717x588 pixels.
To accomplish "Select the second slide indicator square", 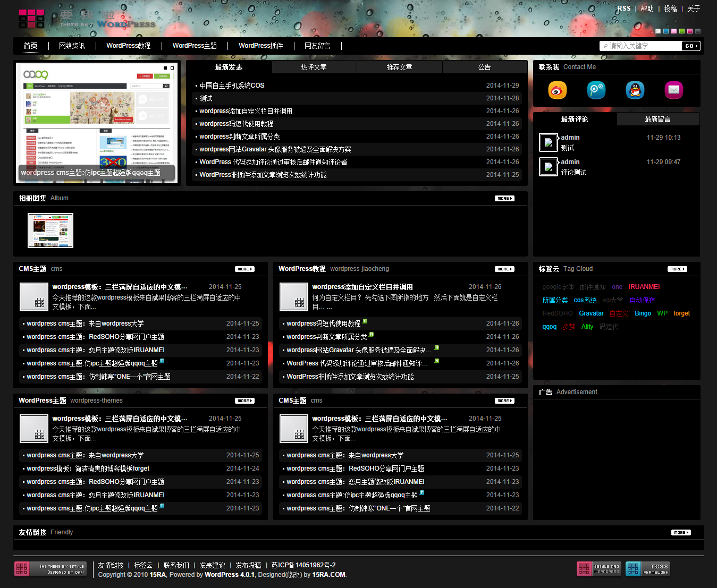I will click(x=172, y=68).
